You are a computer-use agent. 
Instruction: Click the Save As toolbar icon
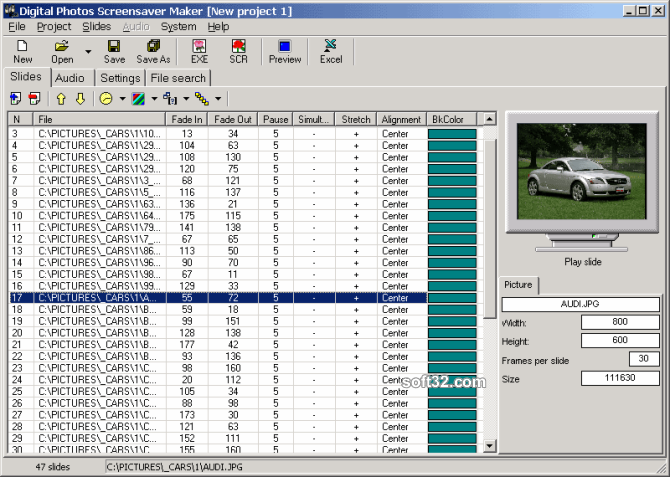(153, 50)
